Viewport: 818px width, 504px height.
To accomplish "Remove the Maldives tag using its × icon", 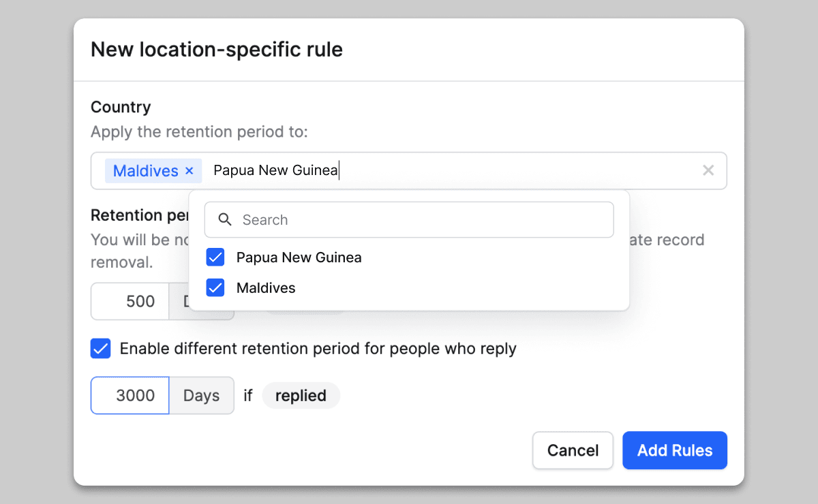I will click(190, 171).
